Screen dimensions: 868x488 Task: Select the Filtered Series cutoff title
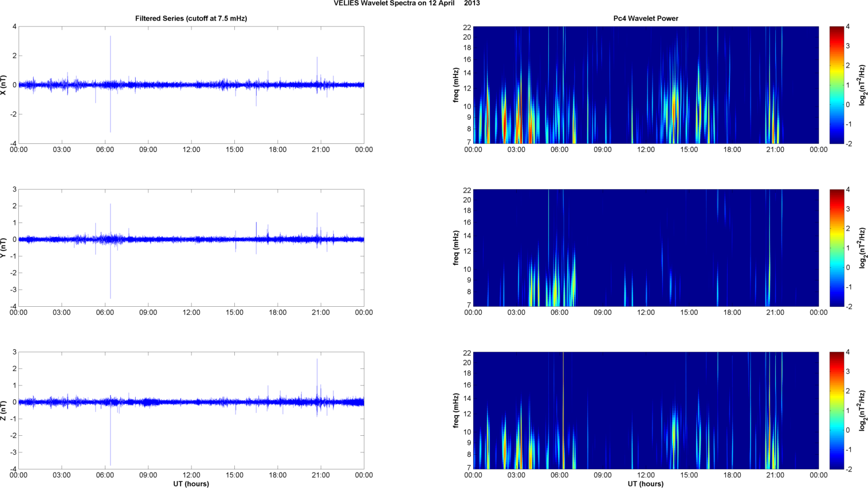click(191, 18)
